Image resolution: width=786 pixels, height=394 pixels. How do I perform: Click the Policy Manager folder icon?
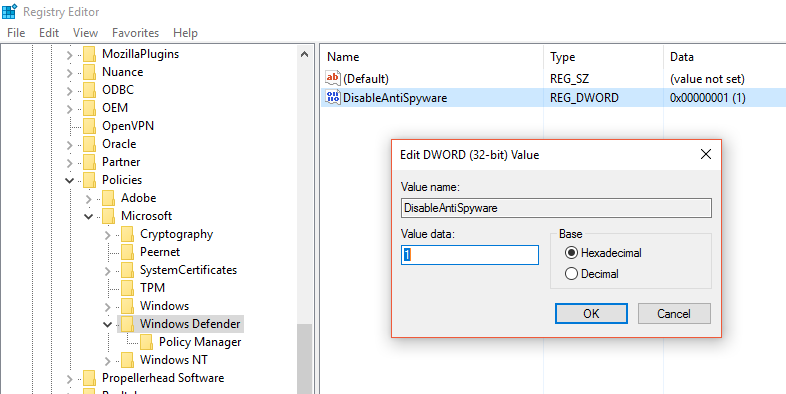tap(146, 343)
